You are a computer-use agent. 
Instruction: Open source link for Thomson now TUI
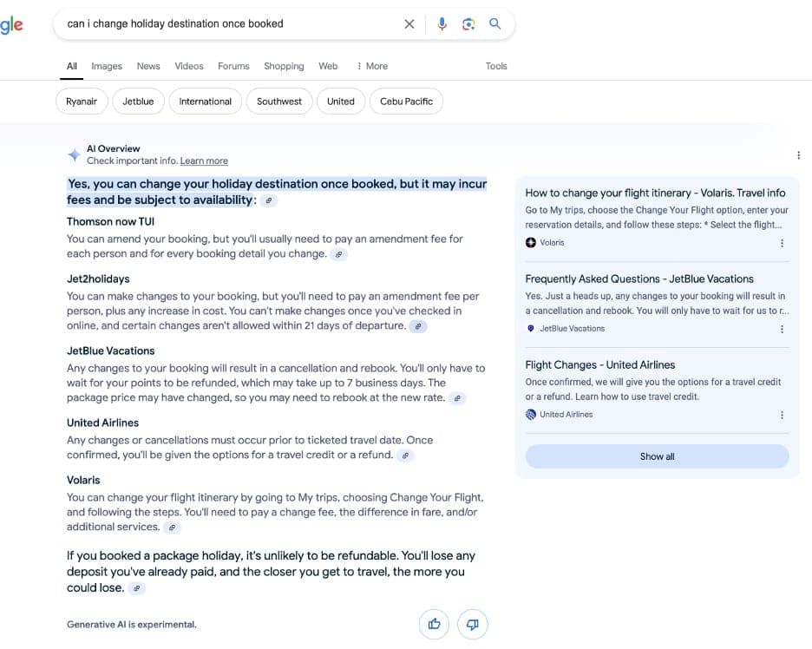pyautogui.click(x=338, y=254)
